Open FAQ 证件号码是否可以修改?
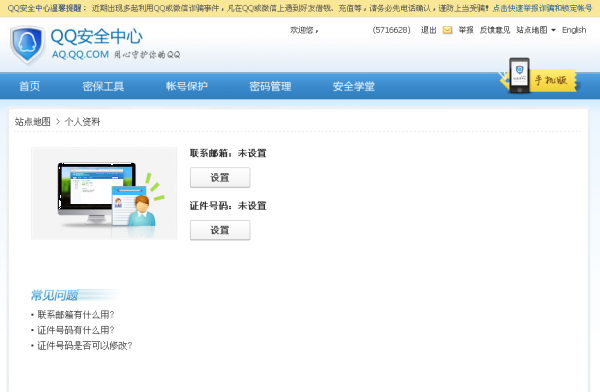600x392 pixels. [x=85, y=345]
